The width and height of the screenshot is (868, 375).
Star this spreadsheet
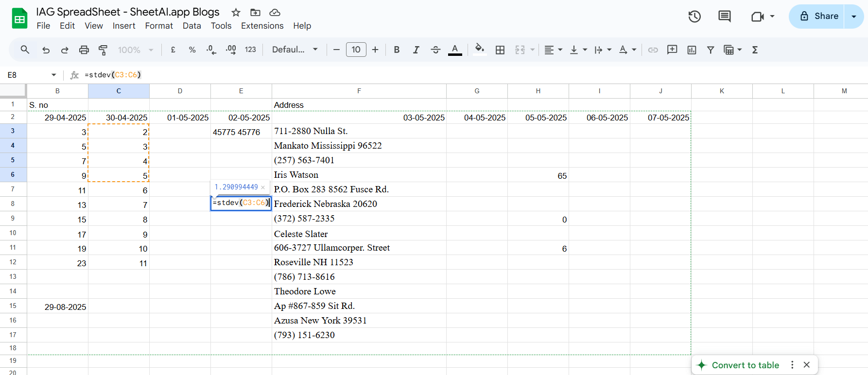coord(236,13)
